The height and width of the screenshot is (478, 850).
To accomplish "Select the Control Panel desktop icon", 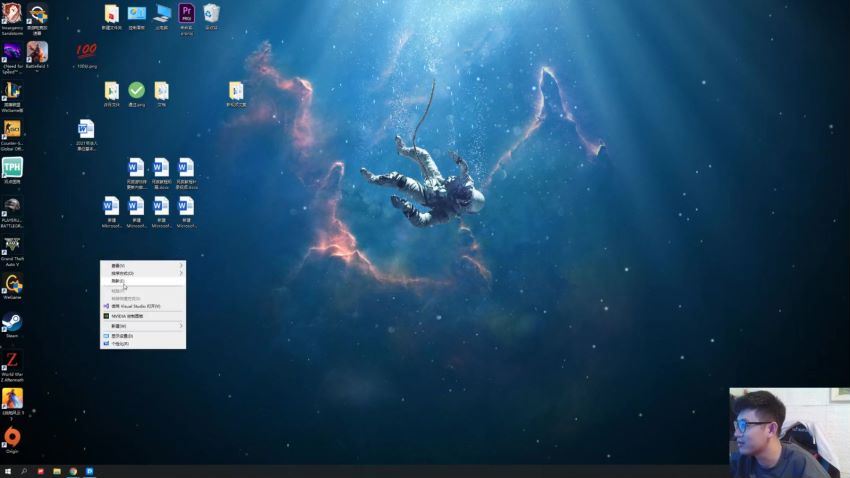I will 137,16.
